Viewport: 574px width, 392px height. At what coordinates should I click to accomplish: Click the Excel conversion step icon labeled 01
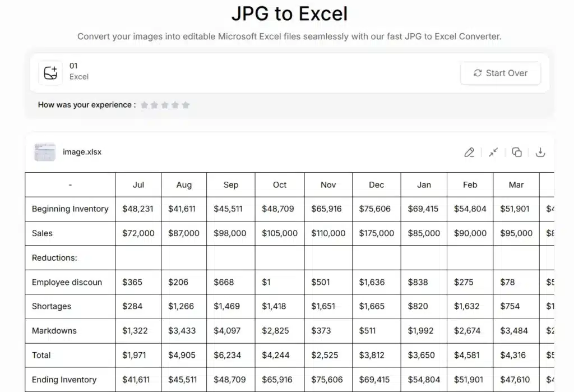(50, 72)
